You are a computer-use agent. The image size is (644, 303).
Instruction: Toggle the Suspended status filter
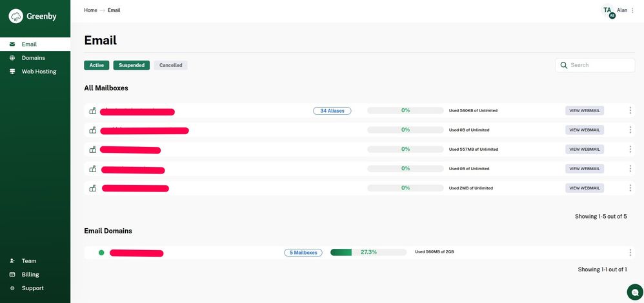[x=132, y=65]
